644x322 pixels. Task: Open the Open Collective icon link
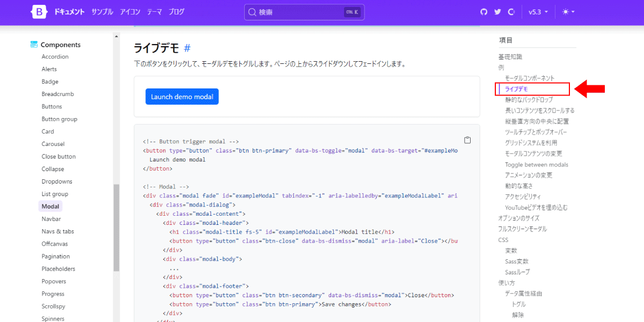pos(511,12)
